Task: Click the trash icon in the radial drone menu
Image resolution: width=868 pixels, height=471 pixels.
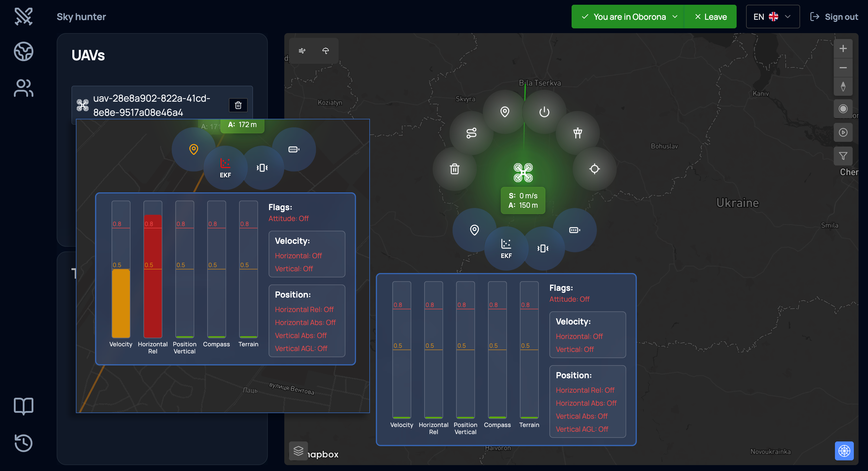Action: tap(455, 169)
